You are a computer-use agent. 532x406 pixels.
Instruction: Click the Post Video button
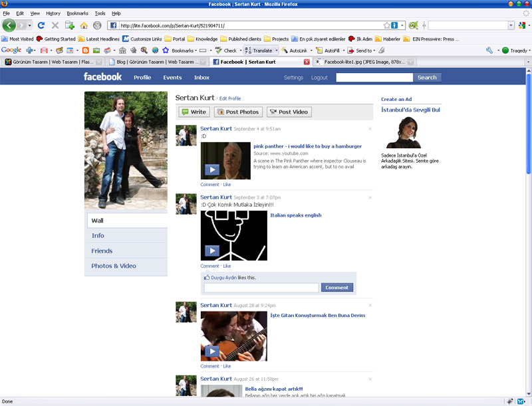tap(289, 112)
